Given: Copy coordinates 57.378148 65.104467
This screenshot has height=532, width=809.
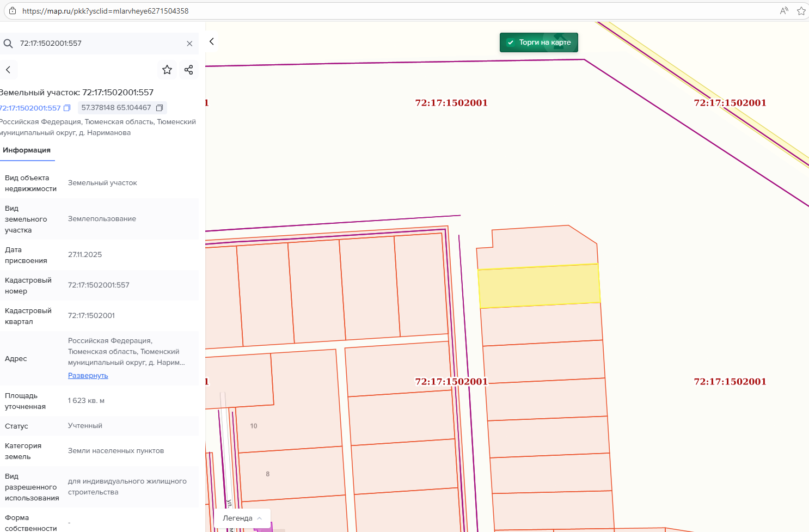Looking at the screenshot, I should click(x=160, y=108).
